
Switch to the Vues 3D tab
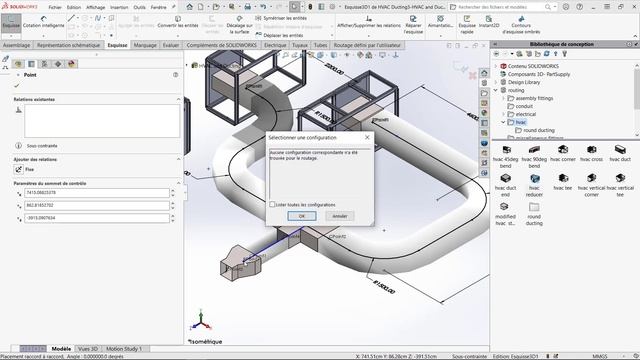click(x=88, y=349)
